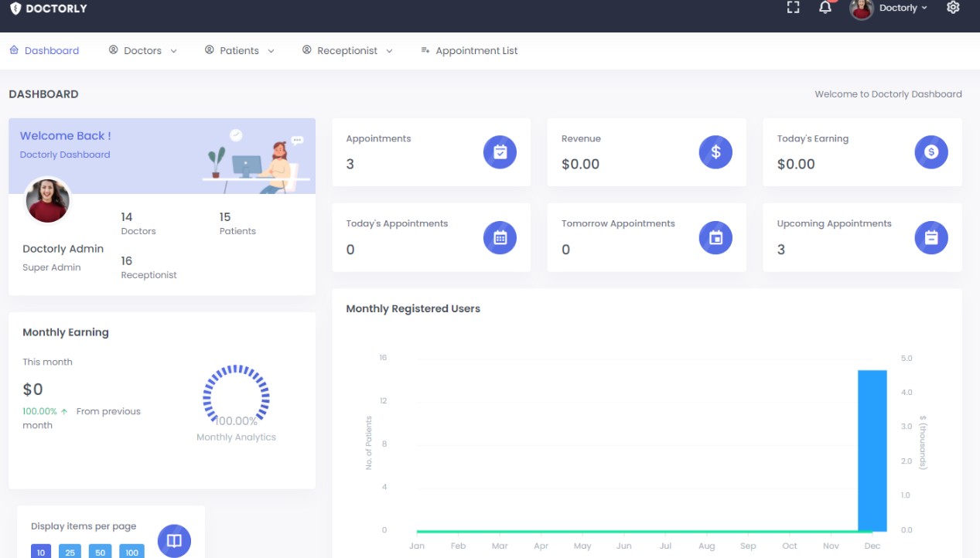The image size is (980, 558).
Task: Click the Appointments calendar-check icon
Action: pos(500,152)
